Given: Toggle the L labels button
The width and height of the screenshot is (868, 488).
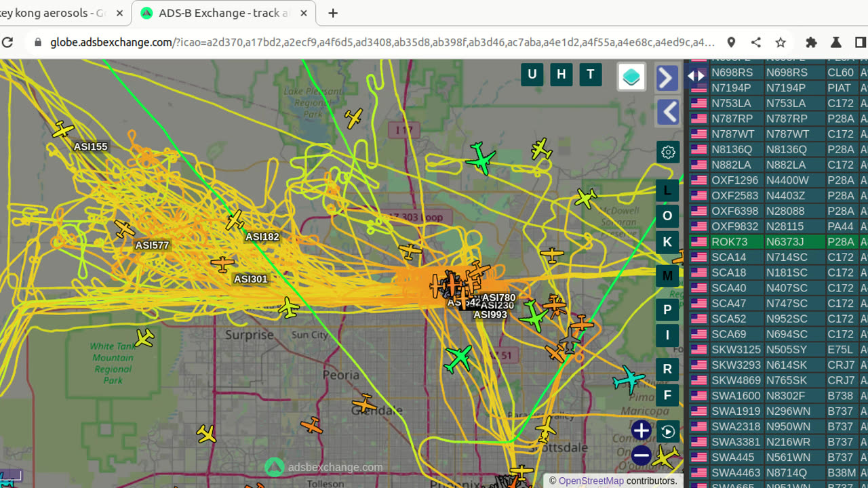Looking at the screenshot, I should (x=667, y=190).
